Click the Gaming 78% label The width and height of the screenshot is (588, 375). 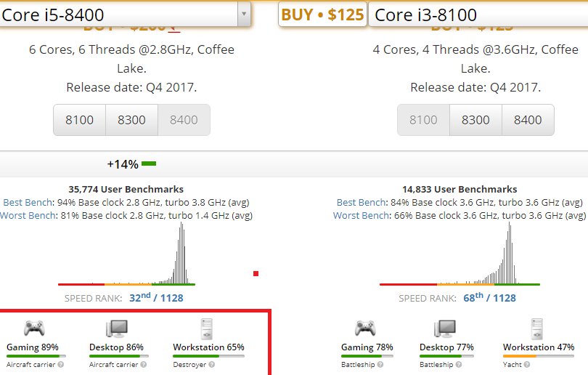point(367,347)
